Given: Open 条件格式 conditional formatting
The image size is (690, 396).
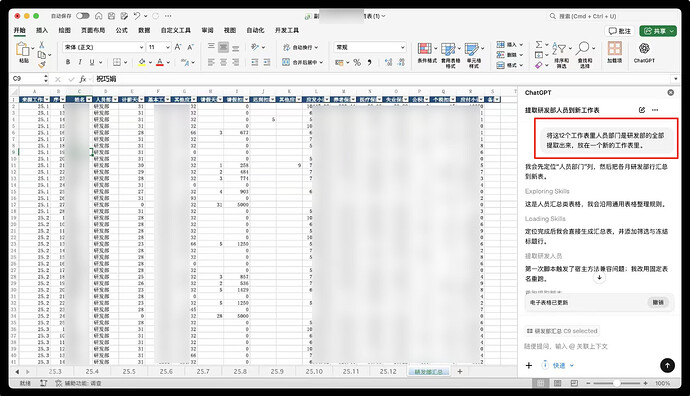Looking at the screenshot, I should 427,53.
